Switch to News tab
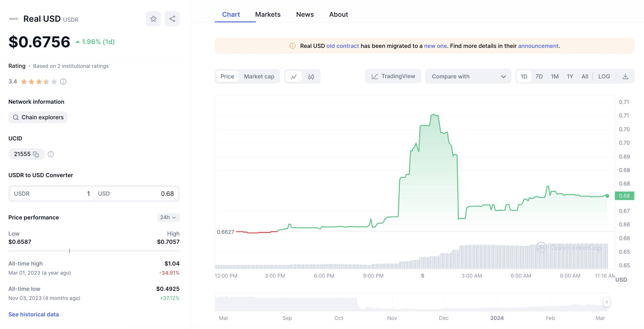644x329 pixels. click(305, 14)
